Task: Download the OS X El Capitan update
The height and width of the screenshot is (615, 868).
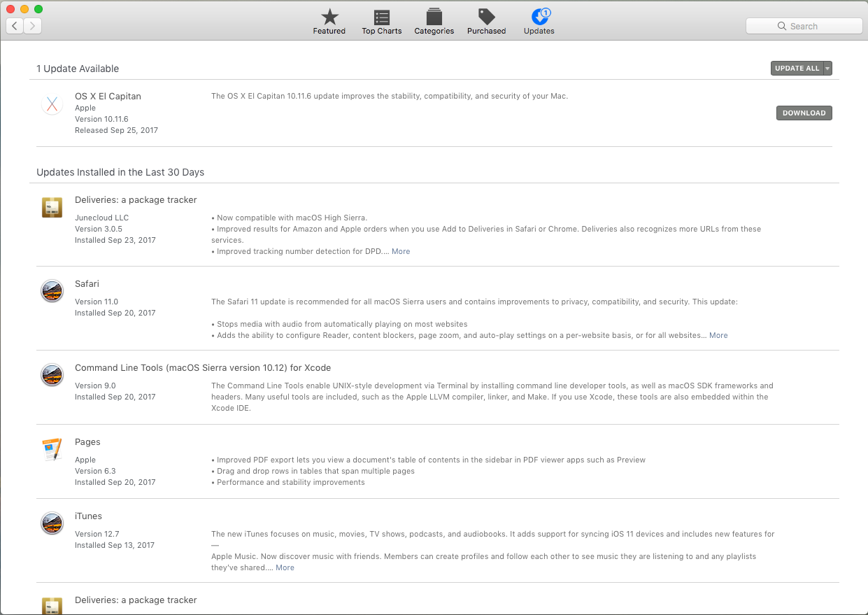Action: pos(804,113)
